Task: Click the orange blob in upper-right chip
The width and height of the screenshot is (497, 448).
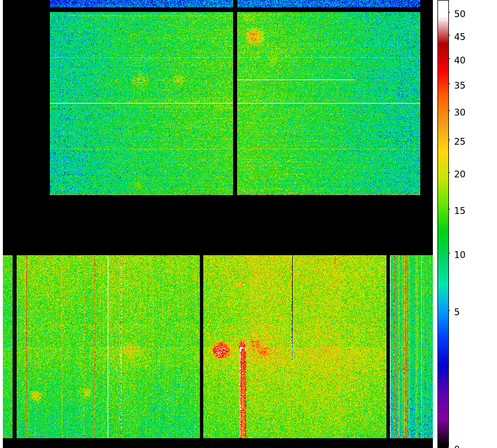Action: coord(255,37)
